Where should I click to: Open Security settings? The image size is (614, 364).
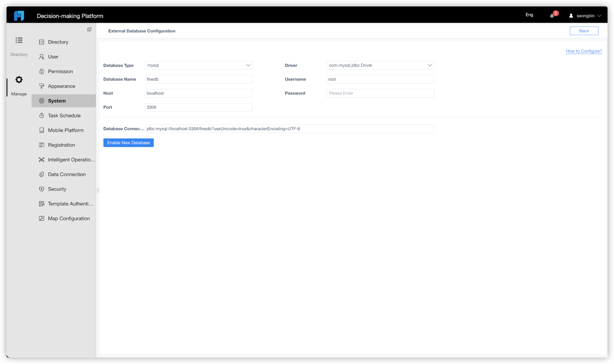click(64, 189)
